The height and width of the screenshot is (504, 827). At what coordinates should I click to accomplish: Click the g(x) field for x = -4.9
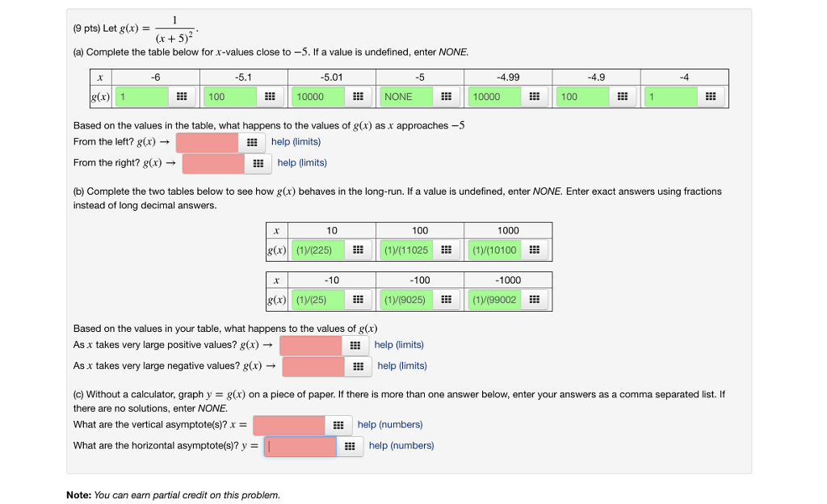[x=583, y=96]
